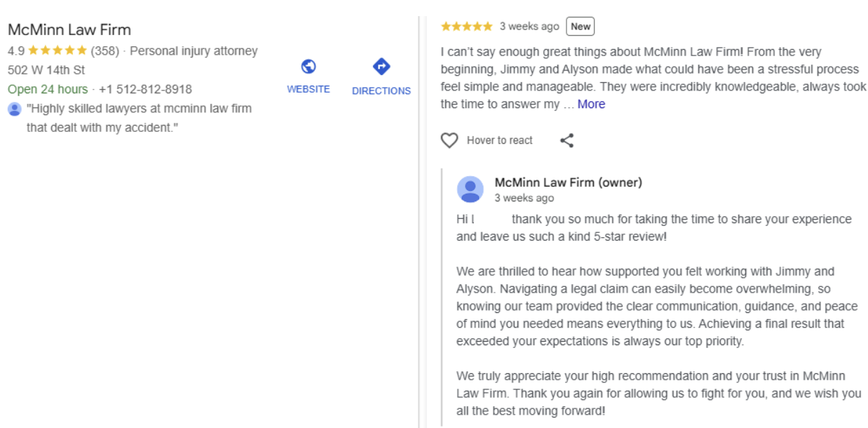Viewport: 868px width, 428px height.
Task: Click the Open 24 hours status
Action: pos(48,89)
